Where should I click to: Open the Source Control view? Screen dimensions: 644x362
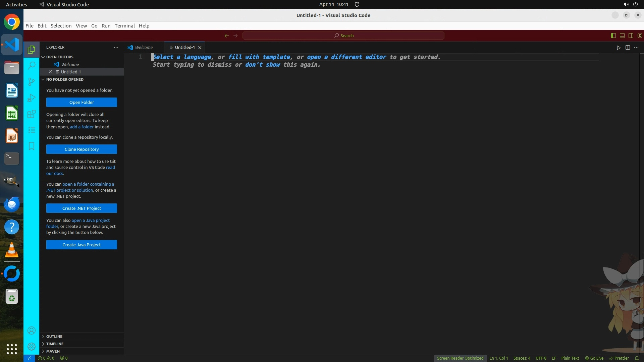32,81
